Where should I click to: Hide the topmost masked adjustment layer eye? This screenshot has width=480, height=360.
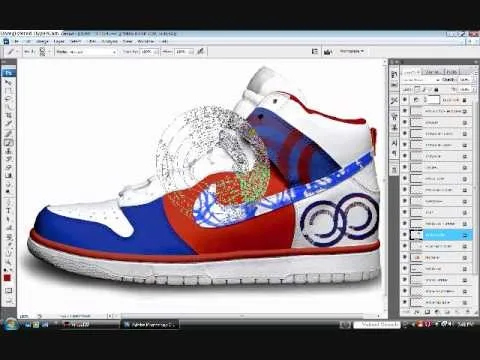[x=405, y=100]
